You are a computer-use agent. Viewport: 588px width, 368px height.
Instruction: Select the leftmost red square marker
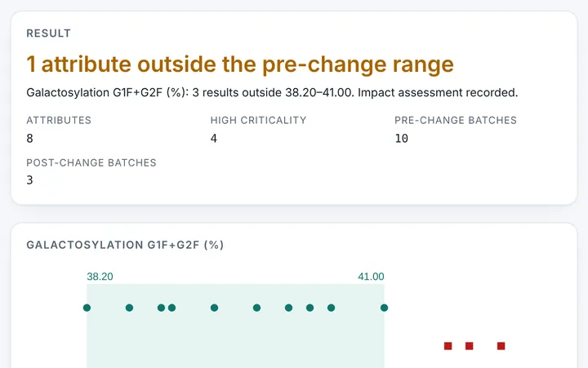coord(448,346)
